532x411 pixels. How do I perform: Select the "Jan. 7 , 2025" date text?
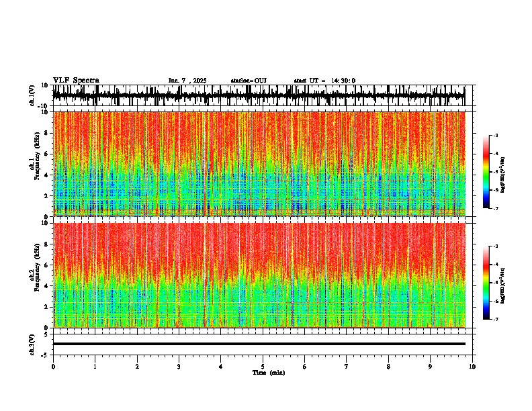pos(187,81)
